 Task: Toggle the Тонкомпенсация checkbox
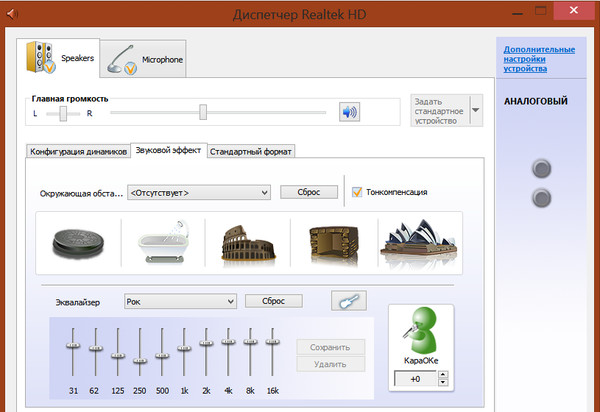coord(357,192)
